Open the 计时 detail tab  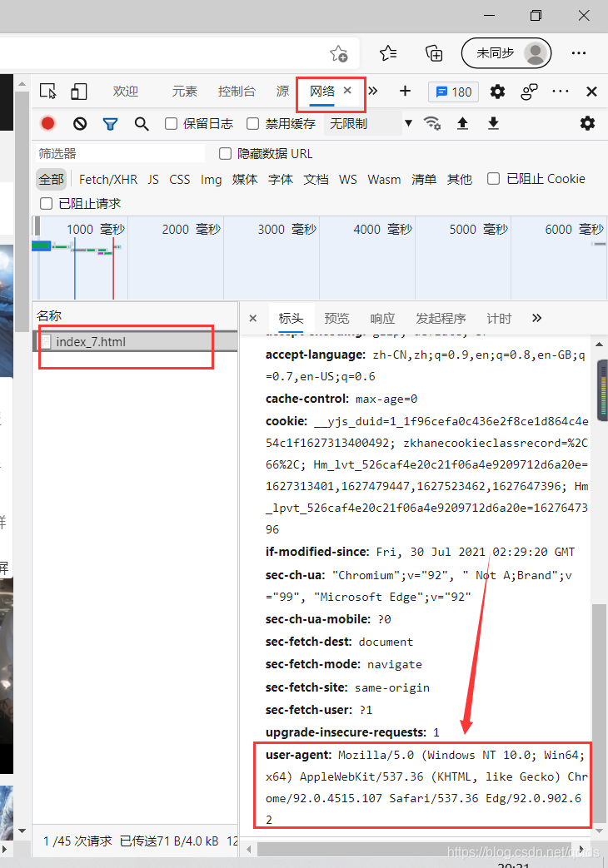coord(499,318)
